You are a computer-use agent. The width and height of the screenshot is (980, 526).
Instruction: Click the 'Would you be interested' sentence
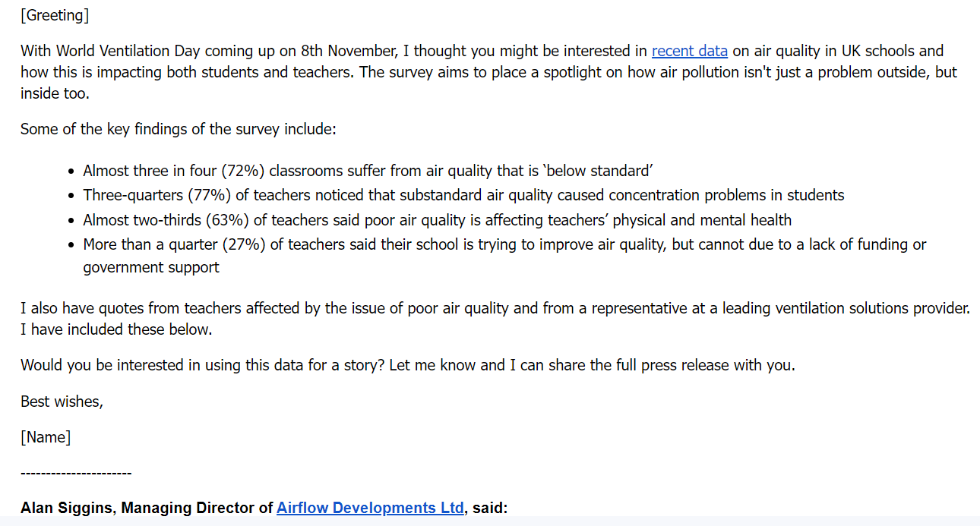[407, 365]
